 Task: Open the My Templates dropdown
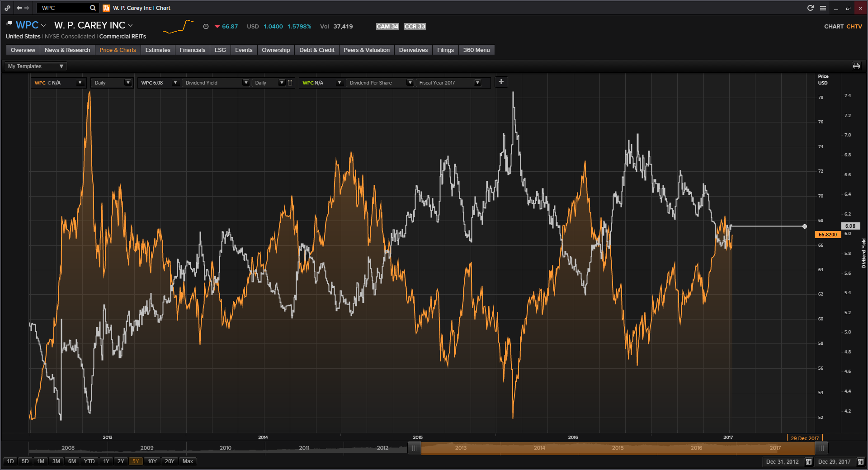pos(35,66)
